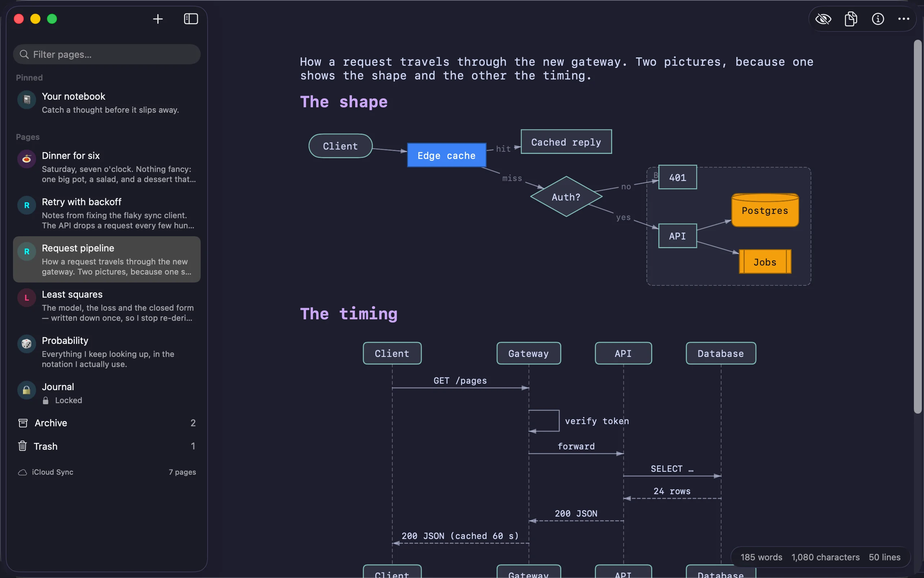The image size is (924, 578).
Task: Open the pinned Your notebook page
Action: (x=107, y=103)
